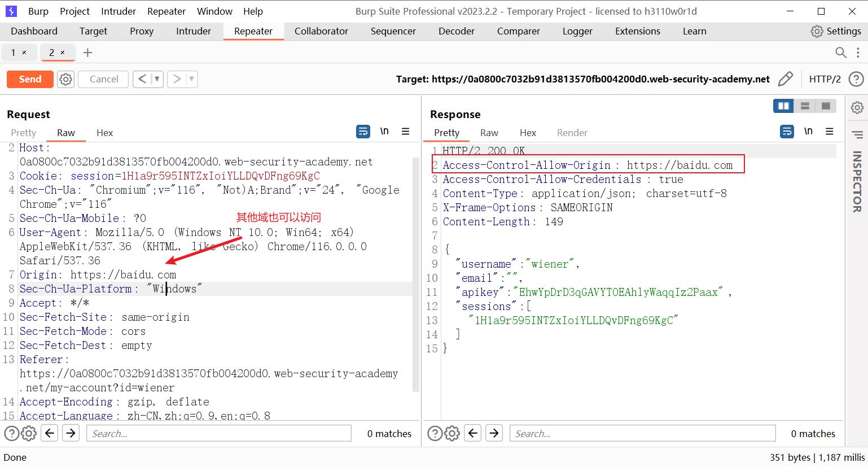Add a new Repeater tab
The image size is (868, 467).
pos(87,53)
